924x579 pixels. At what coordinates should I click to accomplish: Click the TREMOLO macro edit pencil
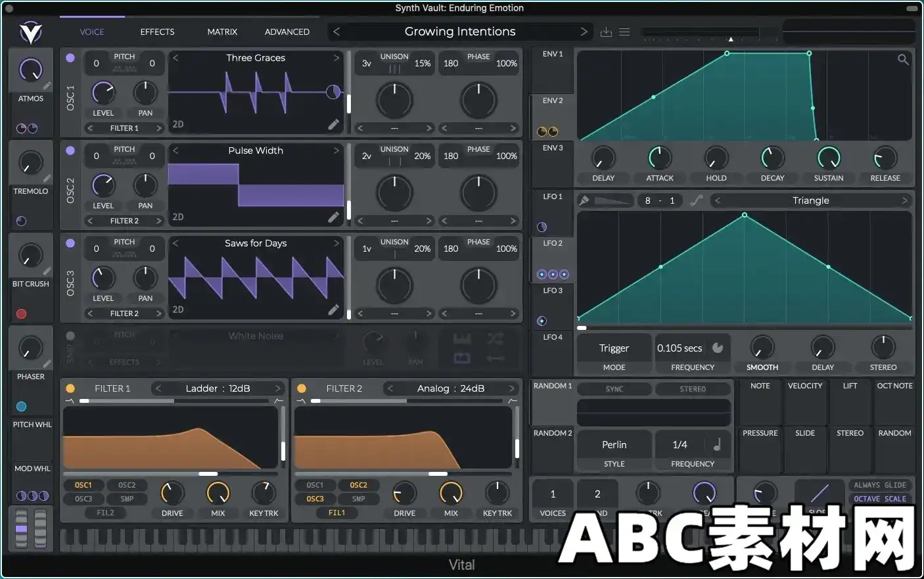pos(47,179)
